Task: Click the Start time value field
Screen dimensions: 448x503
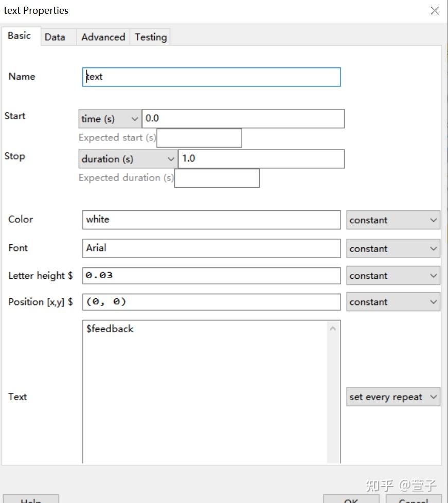Action: click(x=243, y=119)
